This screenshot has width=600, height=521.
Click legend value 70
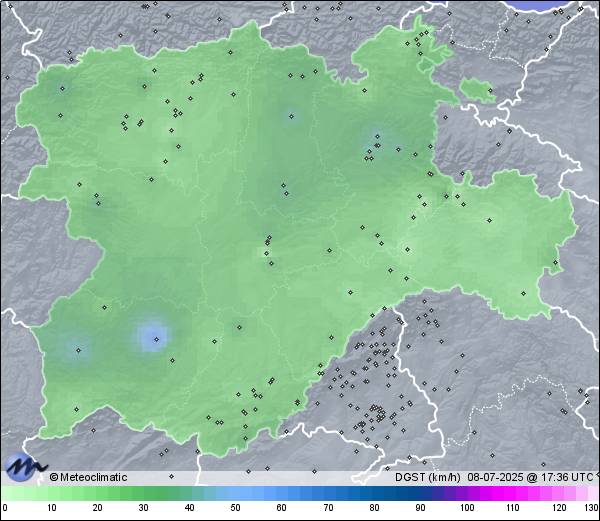pos(328,508)
